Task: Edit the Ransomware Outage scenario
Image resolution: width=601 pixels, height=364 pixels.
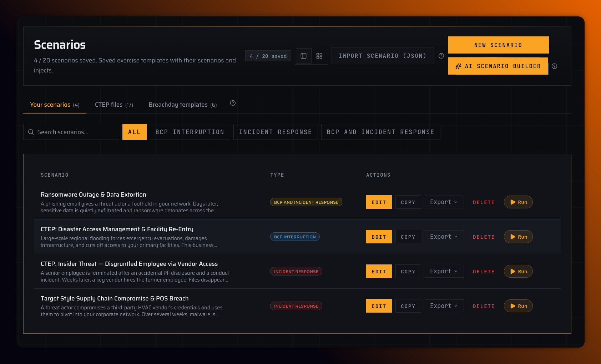Action: [x=379, y=202]
